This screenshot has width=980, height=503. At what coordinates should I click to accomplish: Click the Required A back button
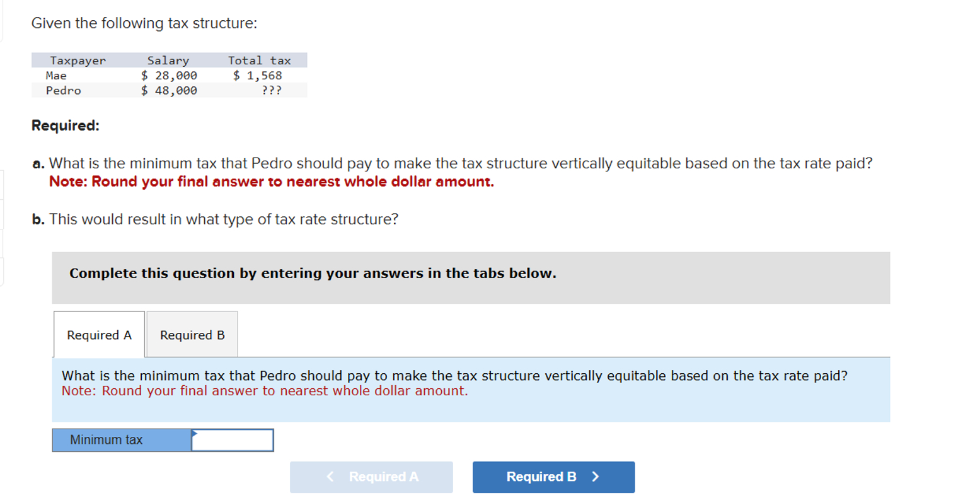pos(371,477)
